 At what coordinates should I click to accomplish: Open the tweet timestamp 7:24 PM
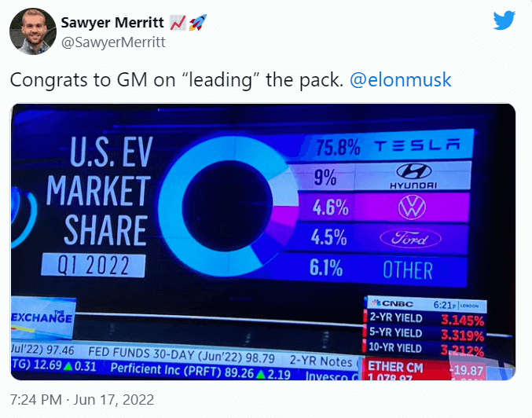tap(37, 399)
